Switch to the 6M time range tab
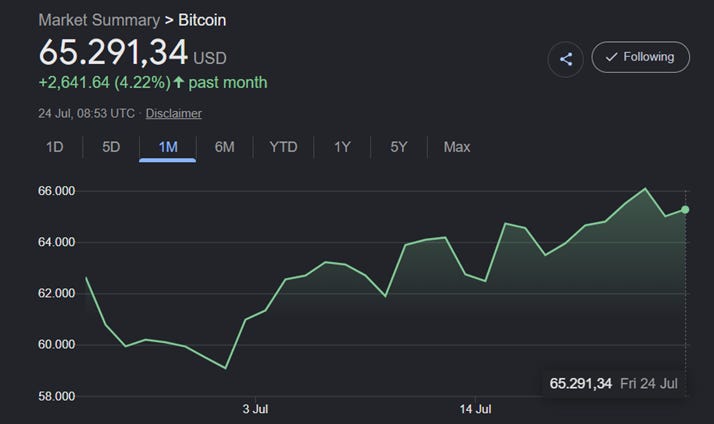714x424 pixels. click(224, 147)
